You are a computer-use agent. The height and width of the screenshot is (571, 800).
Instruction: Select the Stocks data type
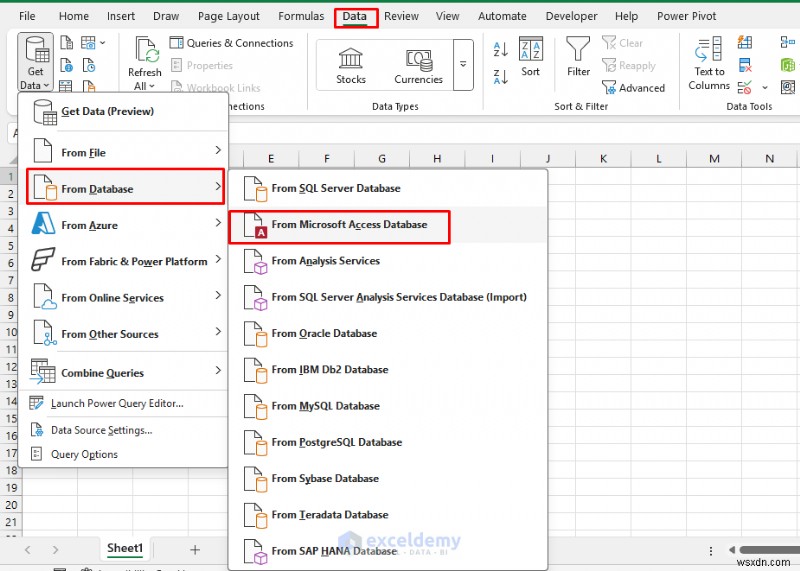coord(351,65)
